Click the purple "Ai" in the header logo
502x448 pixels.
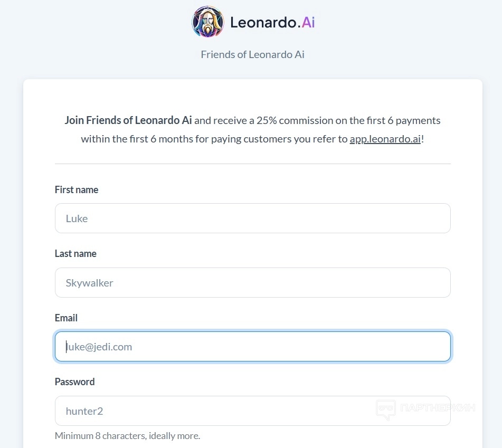pyautogui.click(x=308, y=22)
